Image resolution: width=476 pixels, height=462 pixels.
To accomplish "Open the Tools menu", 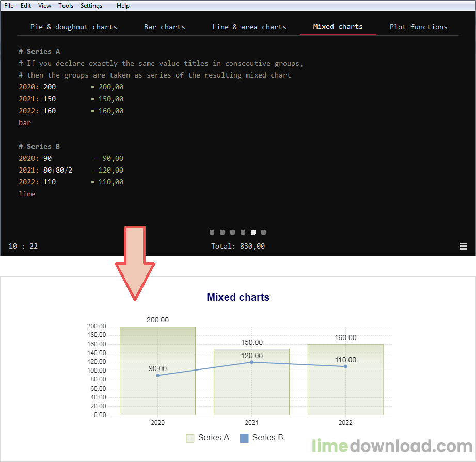I will (66, 6).
